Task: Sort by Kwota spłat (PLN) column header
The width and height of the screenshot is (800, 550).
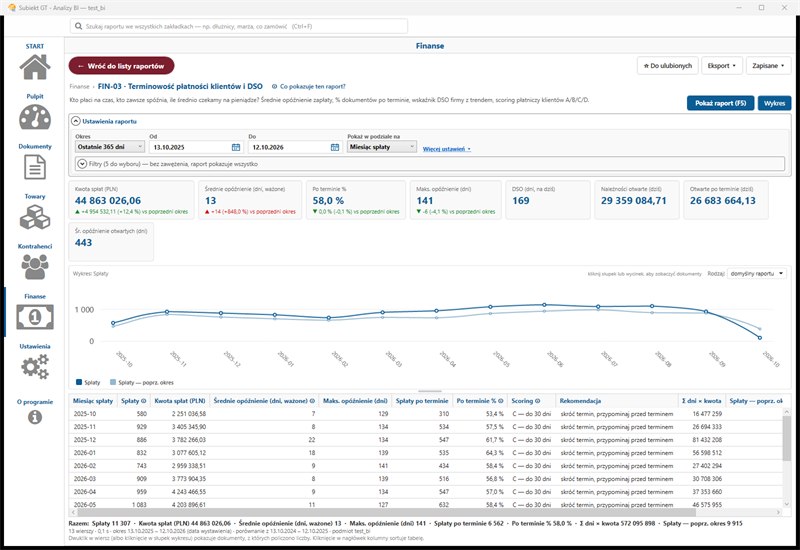Action: pyautogui.click(x=180, y=401)
